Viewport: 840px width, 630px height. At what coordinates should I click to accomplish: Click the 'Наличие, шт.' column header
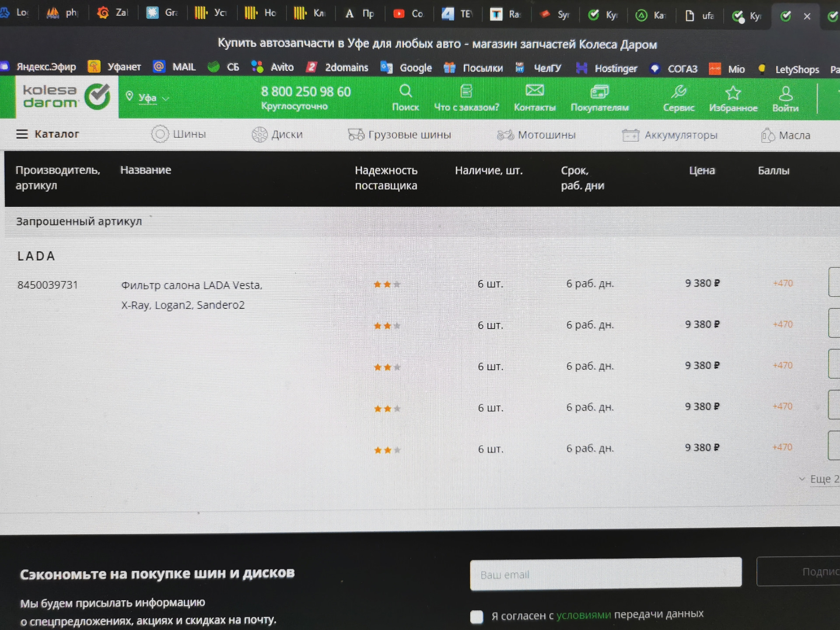[489, 171]
